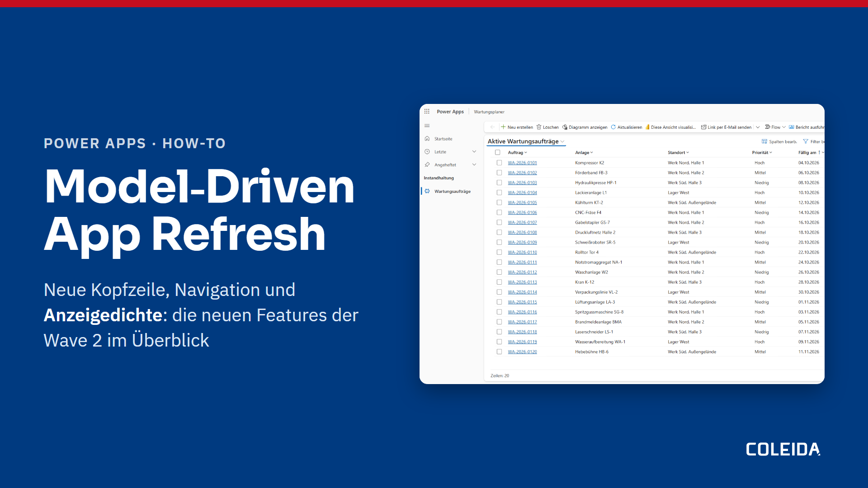
Task: Click the Letzte clock icon
Action: 427,152
